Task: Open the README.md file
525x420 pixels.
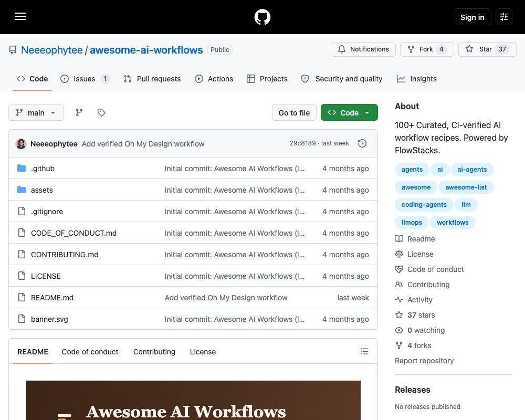Action: pos(52,298)
